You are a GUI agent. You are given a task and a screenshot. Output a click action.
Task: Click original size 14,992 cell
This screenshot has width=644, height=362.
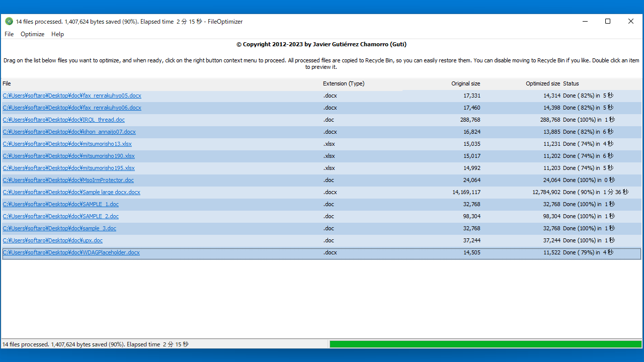click(472, 168)
